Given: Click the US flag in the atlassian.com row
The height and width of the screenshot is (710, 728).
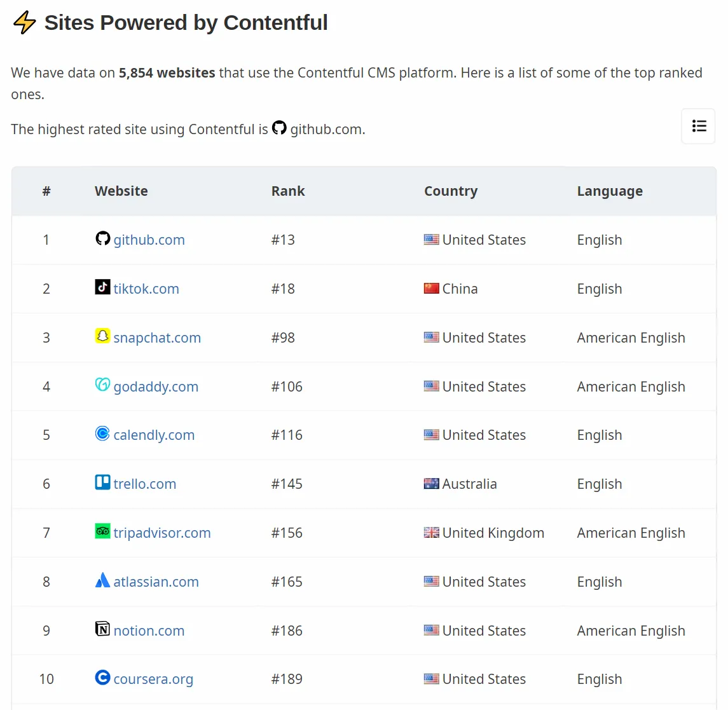Looking at the screenshot, I should click(x=431, y=582).
